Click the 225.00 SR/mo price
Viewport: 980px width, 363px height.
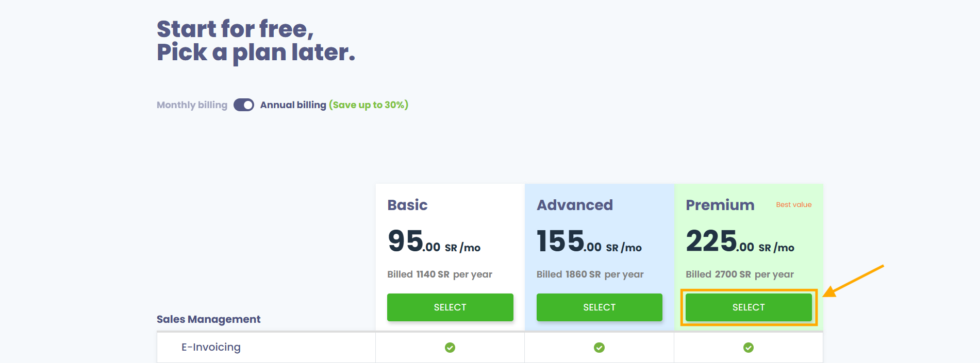(x=740, y=241)
